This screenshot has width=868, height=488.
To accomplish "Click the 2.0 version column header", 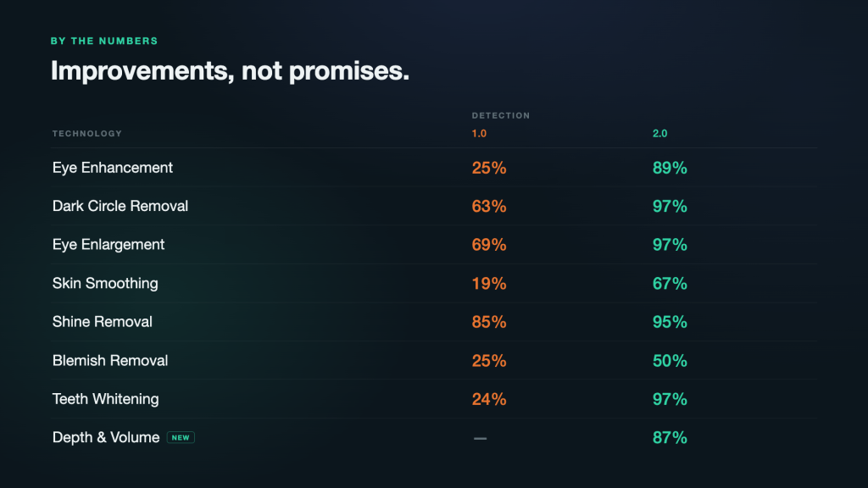I will [x=659, y=133].
